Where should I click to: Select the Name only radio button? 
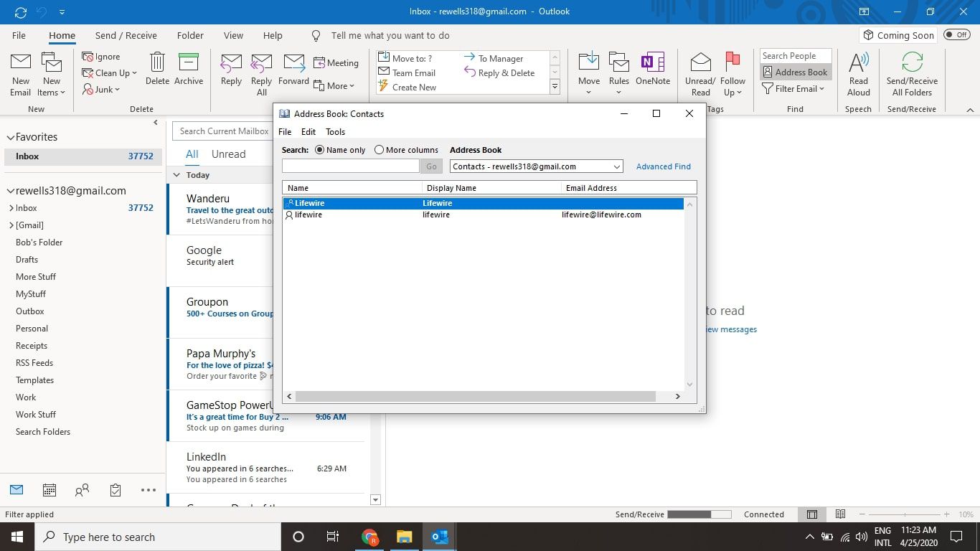pyautogui.click(x=320, y=150)
